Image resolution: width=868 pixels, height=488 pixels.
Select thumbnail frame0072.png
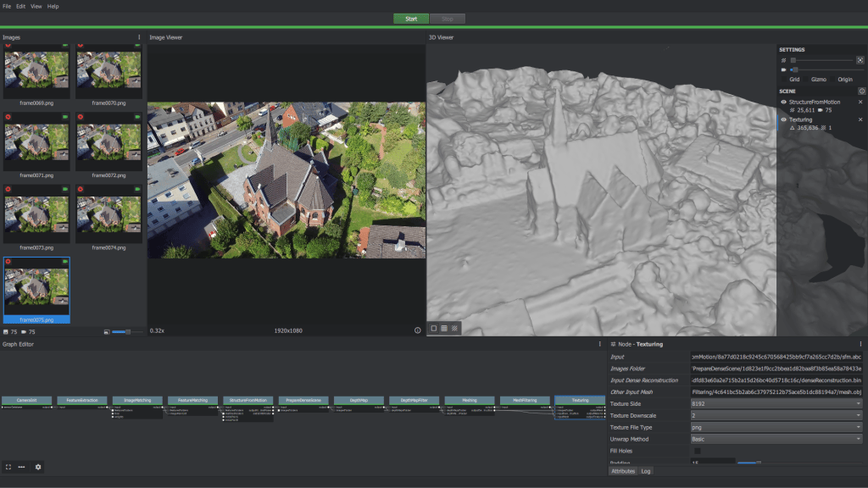coord(108,146)
